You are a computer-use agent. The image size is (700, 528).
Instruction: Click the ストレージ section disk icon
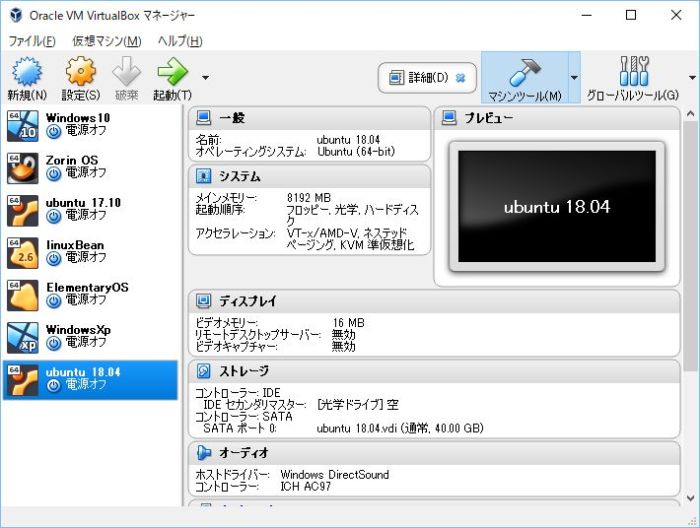click(x=204, y=371)
